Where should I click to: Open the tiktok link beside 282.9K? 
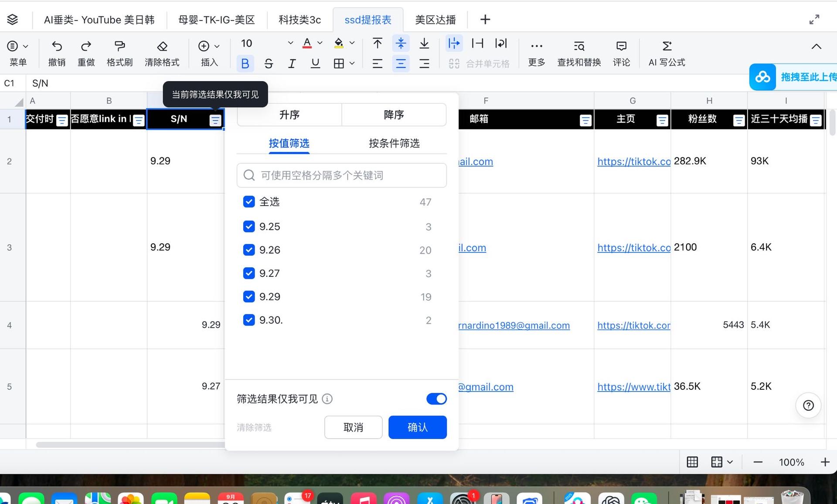[634, 161]
